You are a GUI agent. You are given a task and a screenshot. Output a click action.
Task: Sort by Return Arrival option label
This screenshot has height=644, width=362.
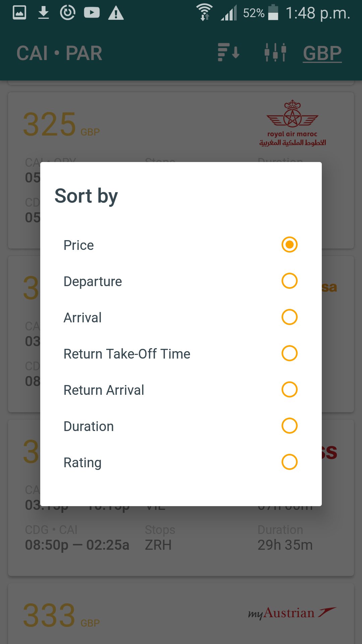[104, 390]
